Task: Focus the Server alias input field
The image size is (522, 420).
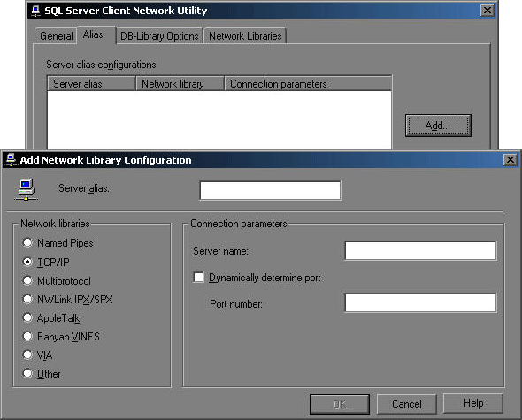Action: pyautogui.click(x=270, y=191)
